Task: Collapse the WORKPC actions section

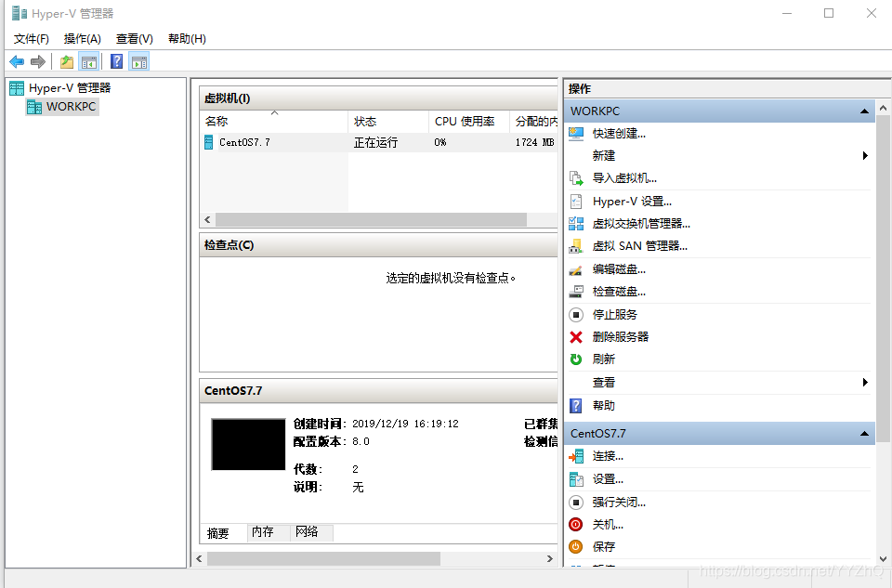Action: coord(864,111)
